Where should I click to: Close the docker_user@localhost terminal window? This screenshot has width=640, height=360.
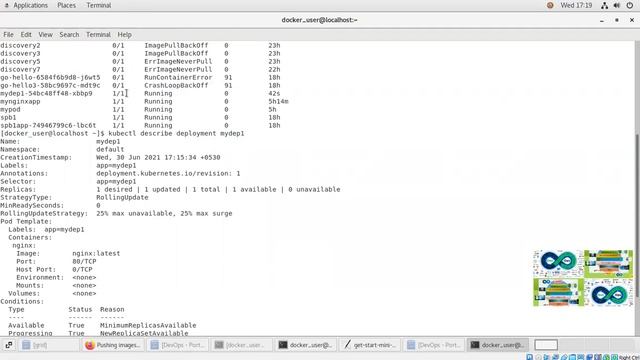tap(632, 20)
